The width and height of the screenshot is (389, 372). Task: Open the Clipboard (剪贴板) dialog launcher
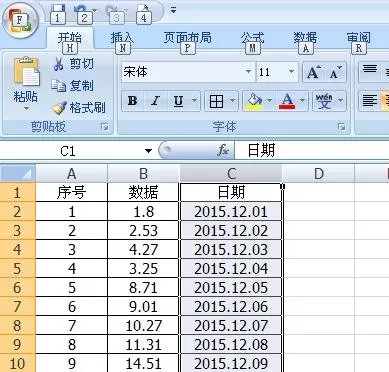pos(105,127)
